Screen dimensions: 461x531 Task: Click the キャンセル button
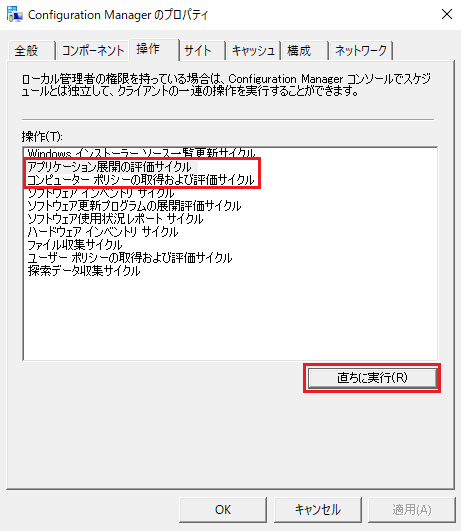318,510
